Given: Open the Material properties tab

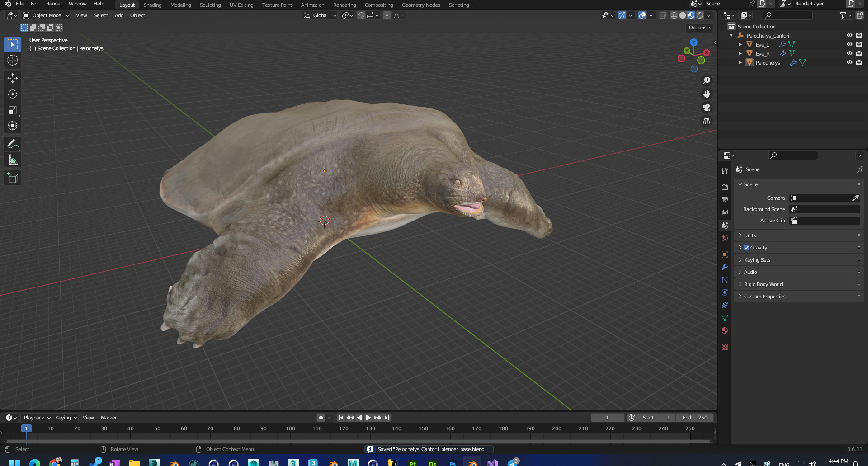Looking at the screenshot, I should click(x=725, y=330).
